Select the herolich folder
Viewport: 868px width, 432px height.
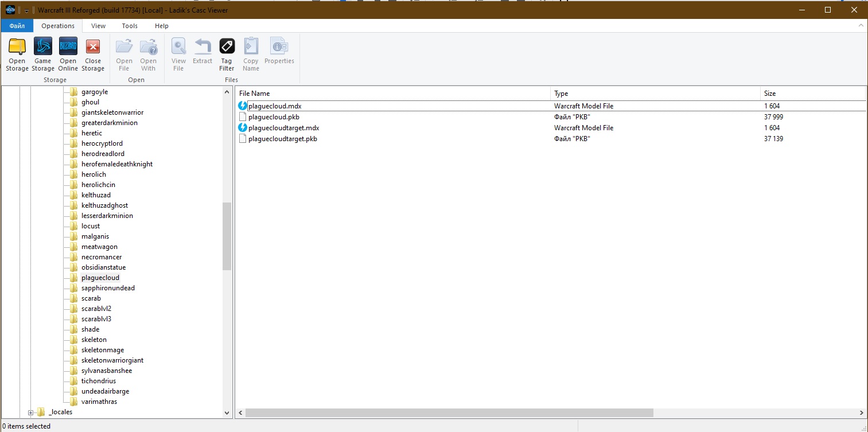[x=94, y=174]
